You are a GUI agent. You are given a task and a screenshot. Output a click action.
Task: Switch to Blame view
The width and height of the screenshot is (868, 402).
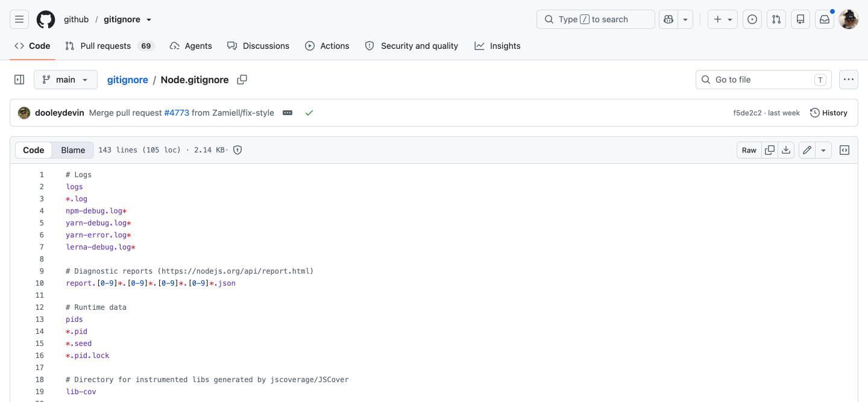click(73, 150)
